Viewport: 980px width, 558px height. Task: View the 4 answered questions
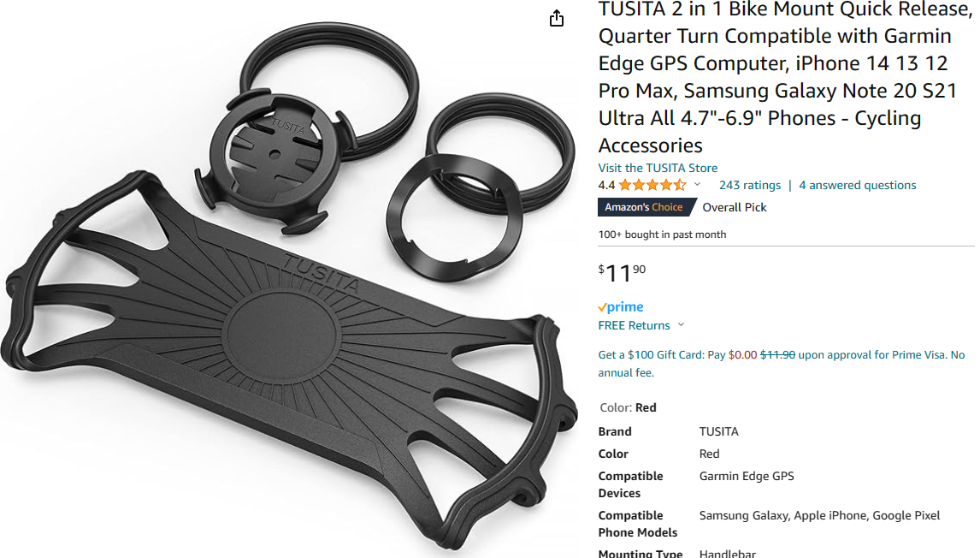pos(858,185)
